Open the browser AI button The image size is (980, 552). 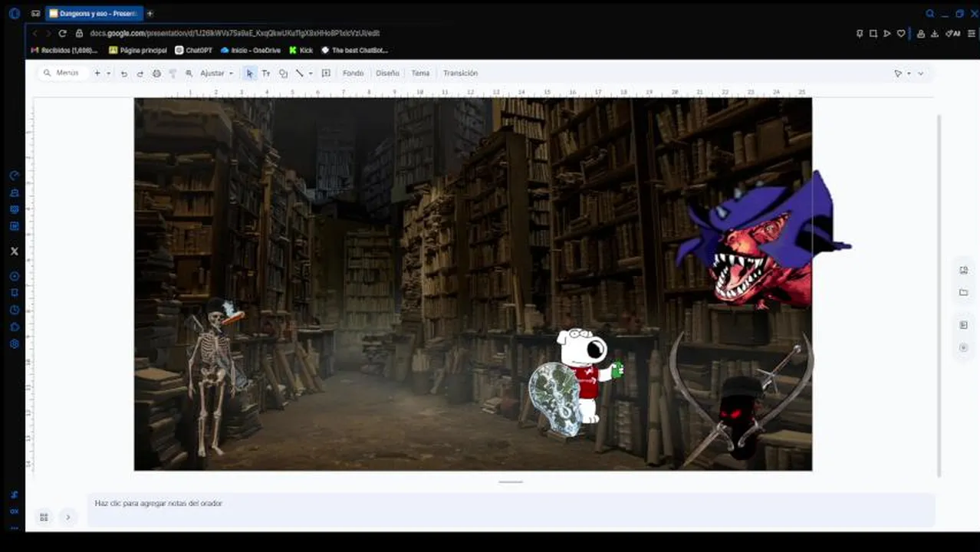pos(953,33)
